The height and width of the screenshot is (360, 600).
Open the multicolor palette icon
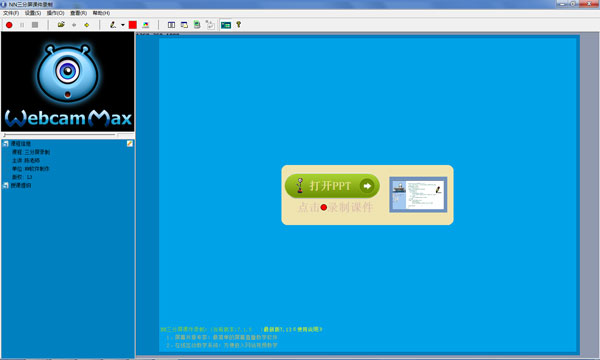point(146,25)
